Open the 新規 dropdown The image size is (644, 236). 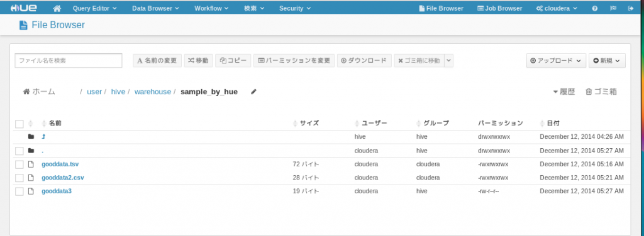point(607,61)
